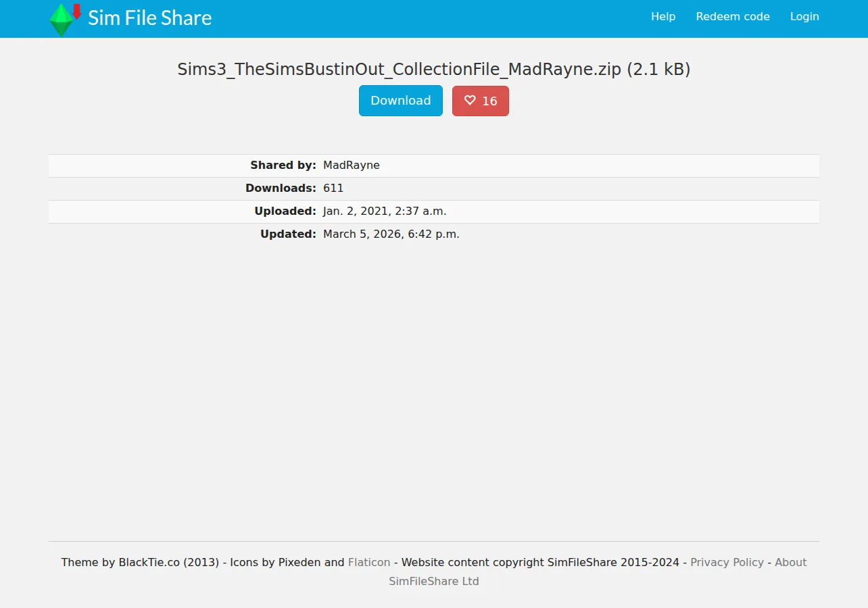
Task: Select the 'Updated:' label
Action: (x=288, y=234)
